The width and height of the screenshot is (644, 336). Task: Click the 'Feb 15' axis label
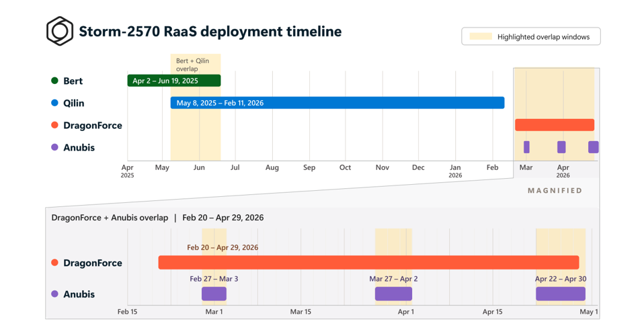[x=127, y=312]
